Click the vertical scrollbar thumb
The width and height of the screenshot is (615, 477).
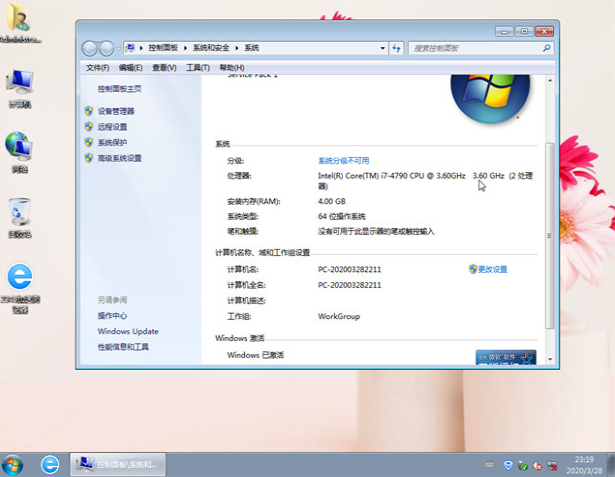(550, 235)
